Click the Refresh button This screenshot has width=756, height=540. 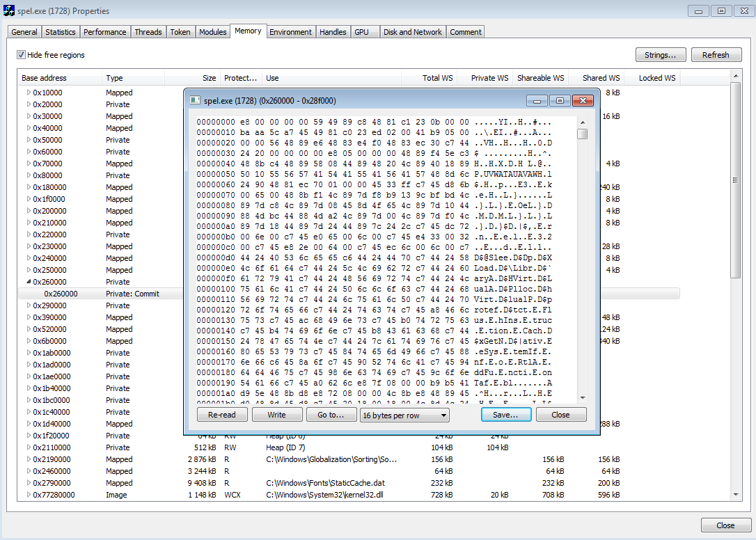click(716, 54)
